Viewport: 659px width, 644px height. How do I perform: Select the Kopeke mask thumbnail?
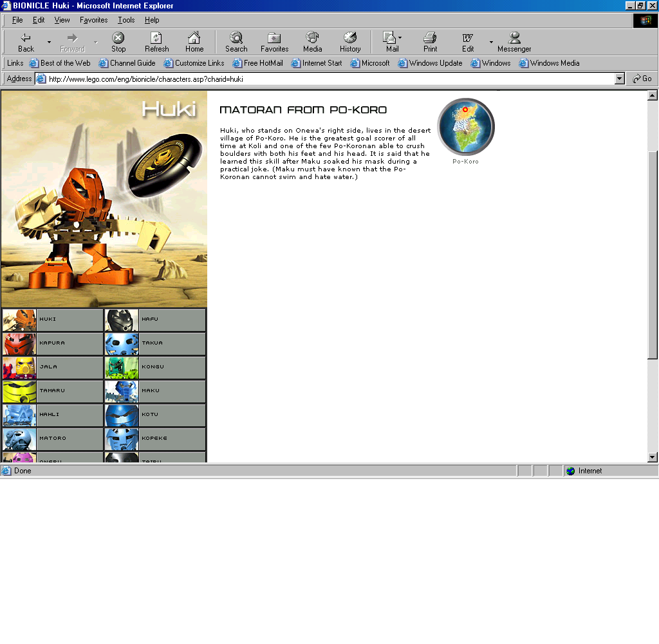coord(122,439)
